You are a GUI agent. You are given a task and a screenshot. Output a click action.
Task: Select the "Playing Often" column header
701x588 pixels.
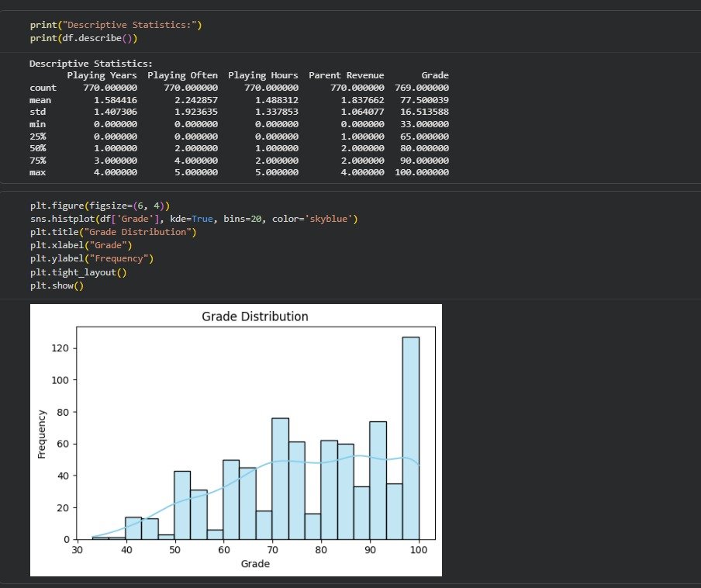tap(182, 75)
